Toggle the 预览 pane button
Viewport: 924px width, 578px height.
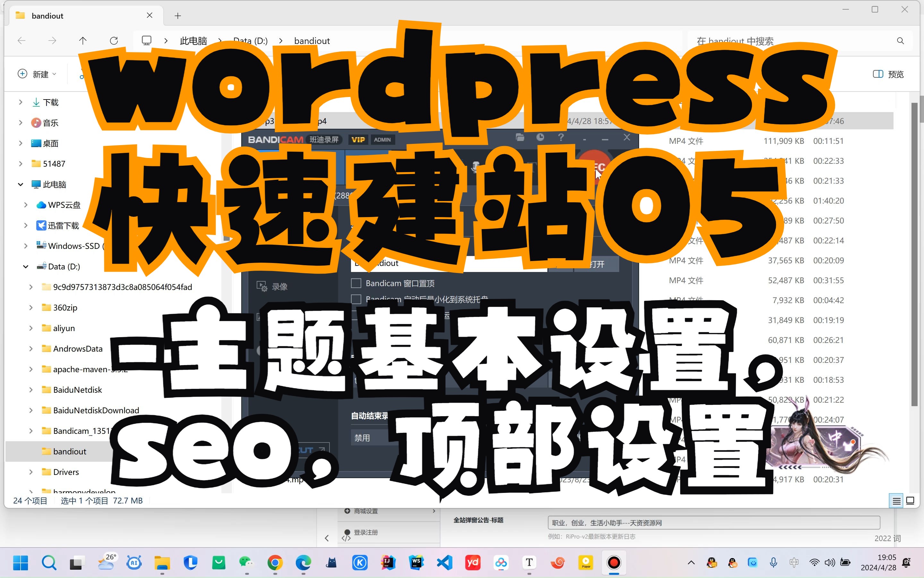click(x=888, y=74)
